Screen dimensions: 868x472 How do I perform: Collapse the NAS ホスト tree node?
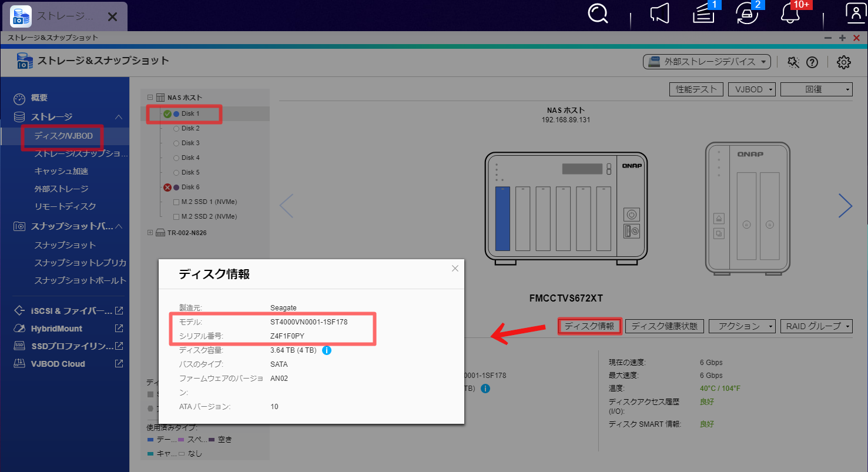(150, 98)
